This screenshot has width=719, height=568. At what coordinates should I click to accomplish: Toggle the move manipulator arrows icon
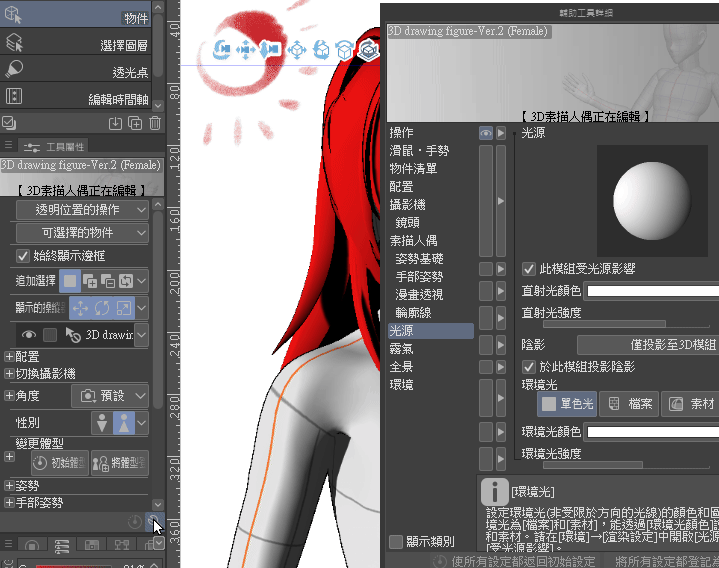coord(80,308)
